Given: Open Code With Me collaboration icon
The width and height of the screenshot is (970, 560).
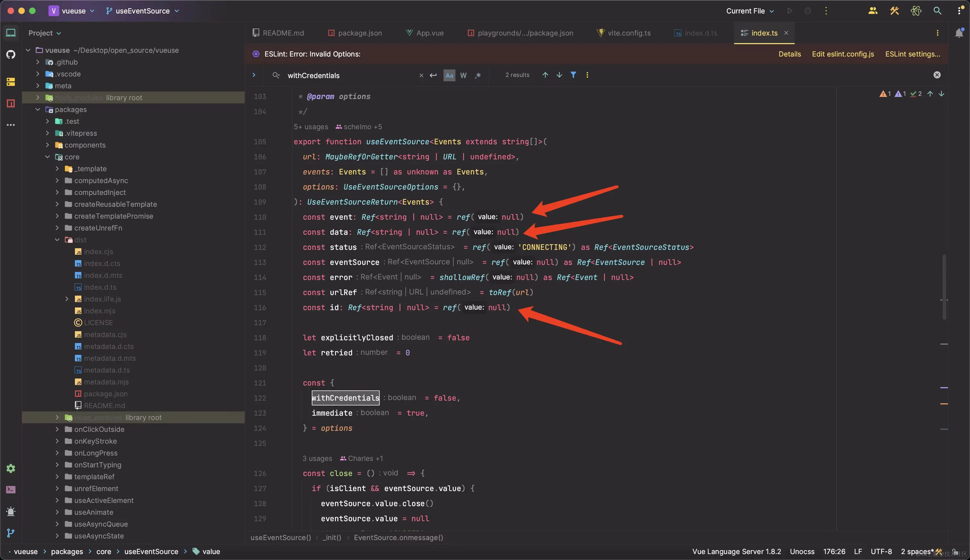Looking at the screenshot, I should (873, 11).
